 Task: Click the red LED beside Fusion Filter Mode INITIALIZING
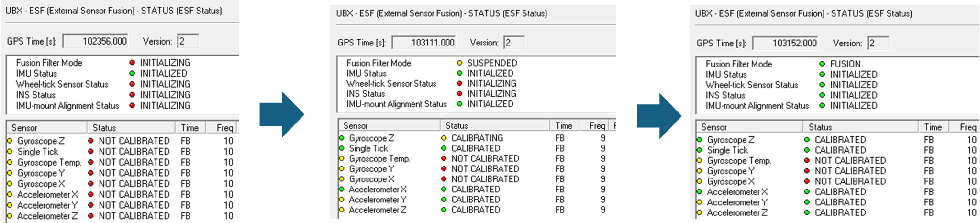click(132, 63)
